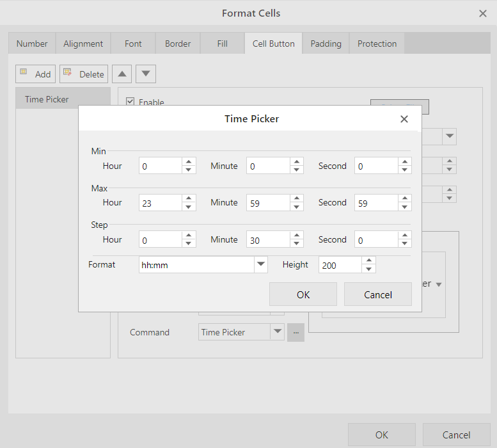Expand the Command dropdown
The image size is (497, 448).
coord(277,332)
